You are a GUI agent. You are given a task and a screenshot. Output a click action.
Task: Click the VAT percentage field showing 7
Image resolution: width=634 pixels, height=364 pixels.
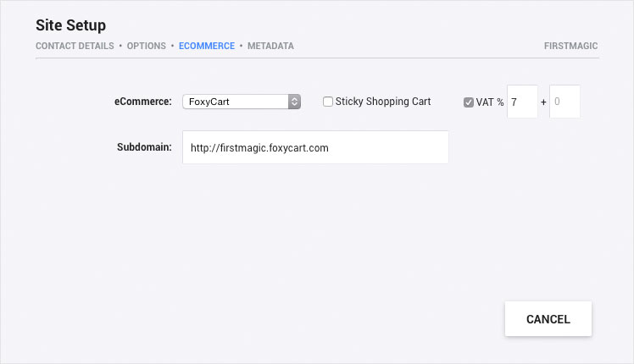click(x=522, y=102)
